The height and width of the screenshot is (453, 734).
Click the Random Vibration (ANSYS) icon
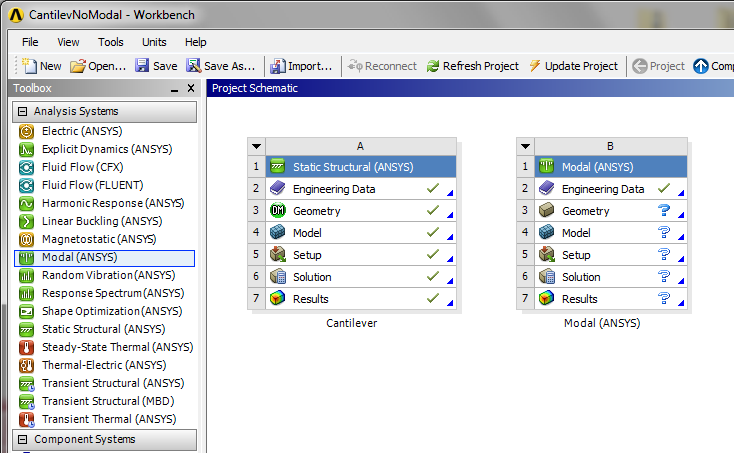(x=26, y=276)
